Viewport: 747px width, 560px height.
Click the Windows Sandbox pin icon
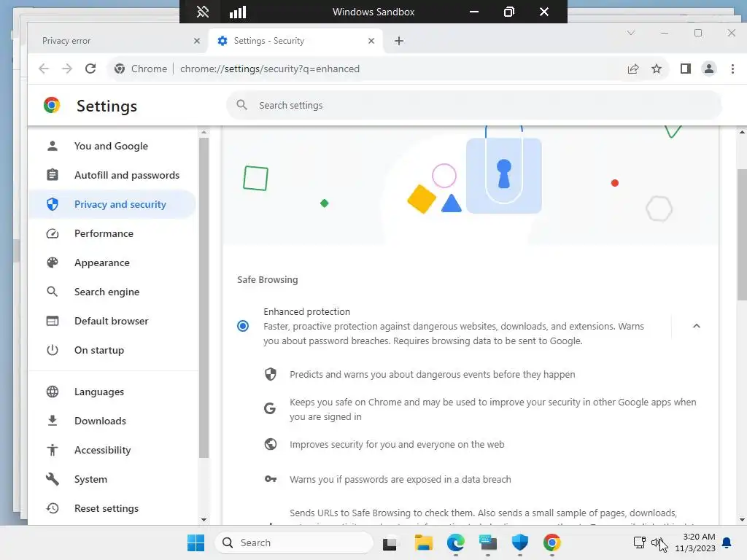tap(203, 12)
